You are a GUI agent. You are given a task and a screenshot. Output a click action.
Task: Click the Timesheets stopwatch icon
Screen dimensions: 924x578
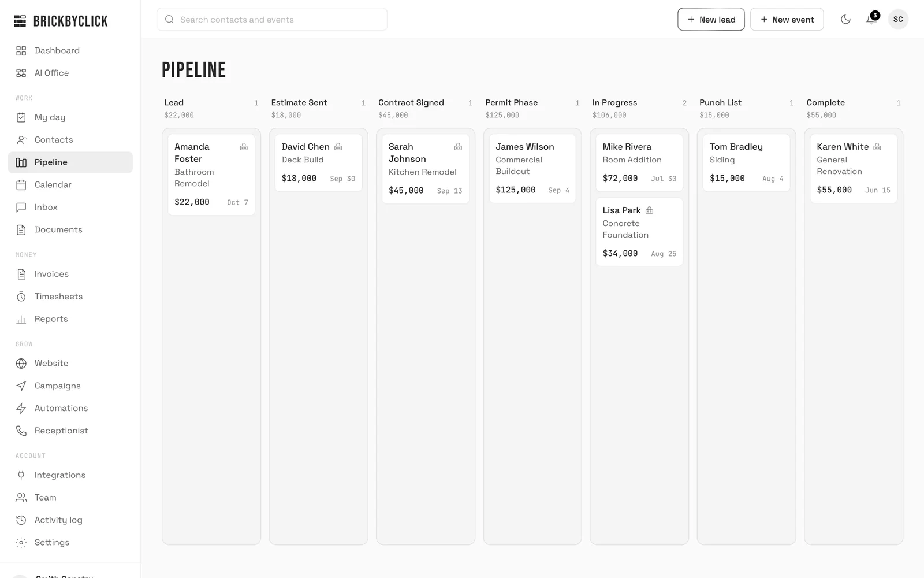21,297
